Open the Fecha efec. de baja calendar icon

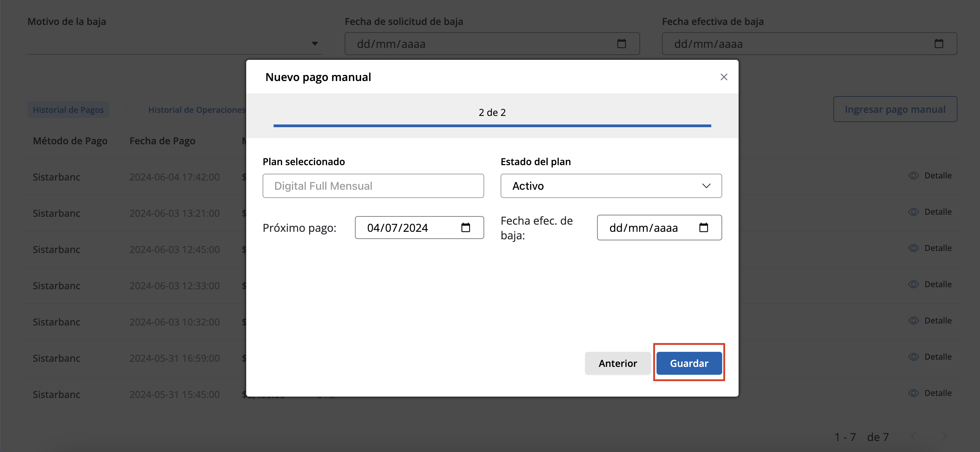[704, 227]
